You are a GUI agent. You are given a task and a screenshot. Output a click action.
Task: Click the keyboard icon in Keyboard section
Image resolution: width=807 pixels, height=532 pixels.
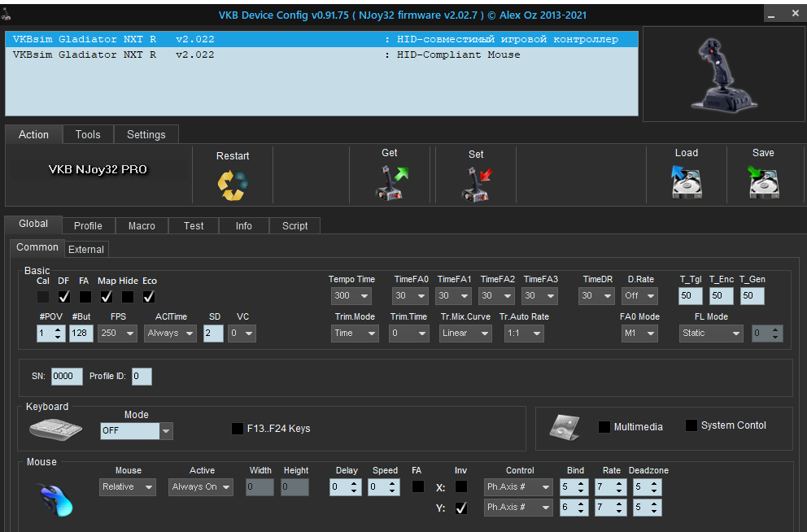click(x=56, y=428)
